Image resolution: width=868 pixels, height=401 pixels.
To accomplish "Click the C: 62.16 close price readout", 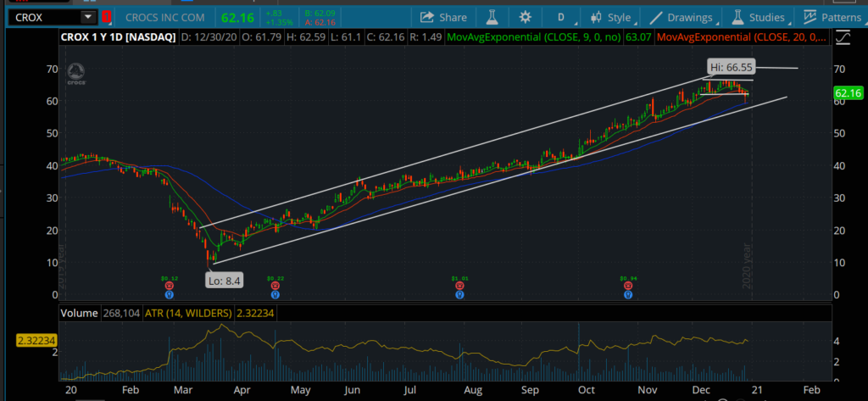I will click(x=386, y=37).
